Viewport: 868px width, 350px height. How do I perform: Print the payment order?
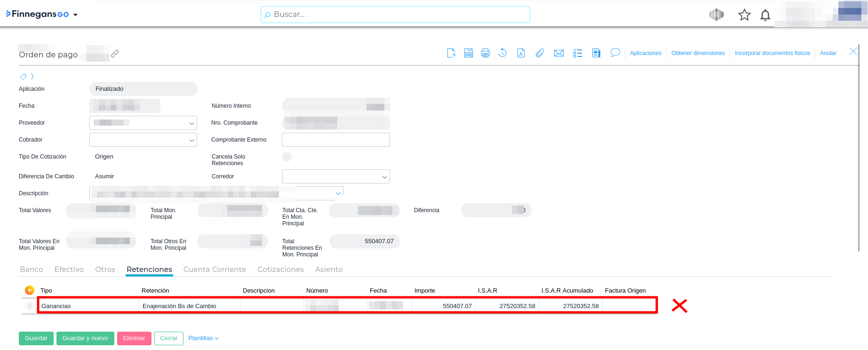486,53
